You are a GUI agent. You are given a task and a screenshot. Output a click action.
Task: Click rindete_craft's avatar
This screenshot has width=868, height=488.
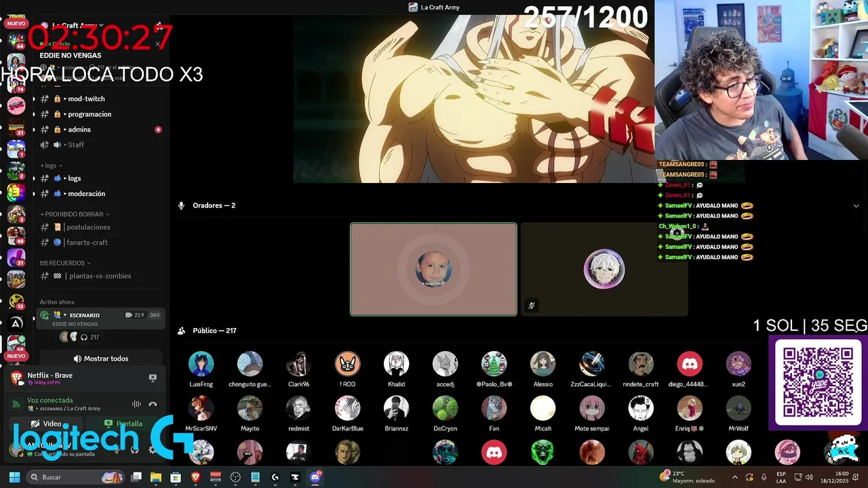(640, 364)
